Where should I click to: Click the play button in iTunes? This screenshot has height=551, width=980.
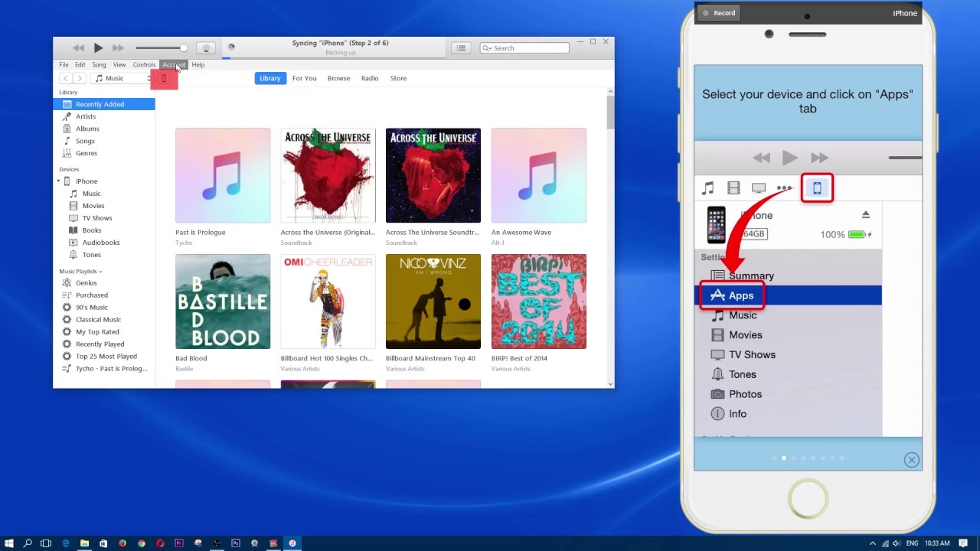click(x=98, y=48)
